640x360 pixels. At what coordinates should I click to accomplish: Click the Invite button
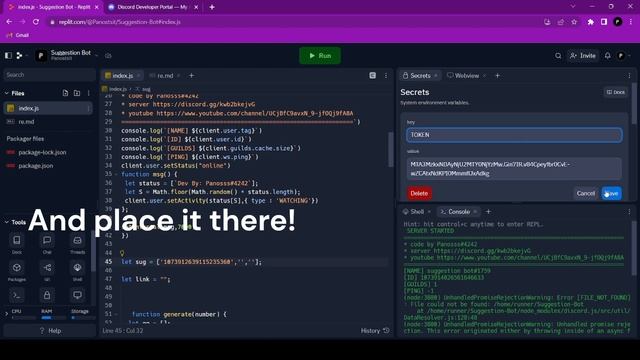pyautogui.click(x=583, y=56)
